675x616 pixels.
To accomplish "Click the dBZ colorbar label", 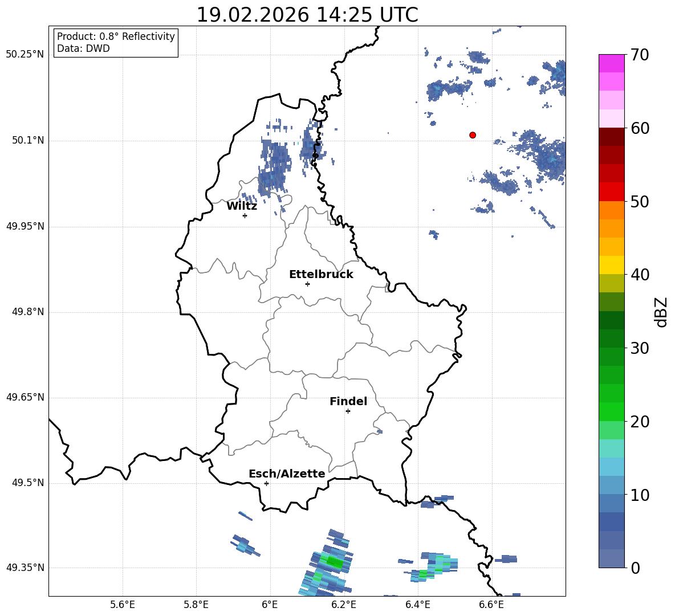I will point(660,312).
